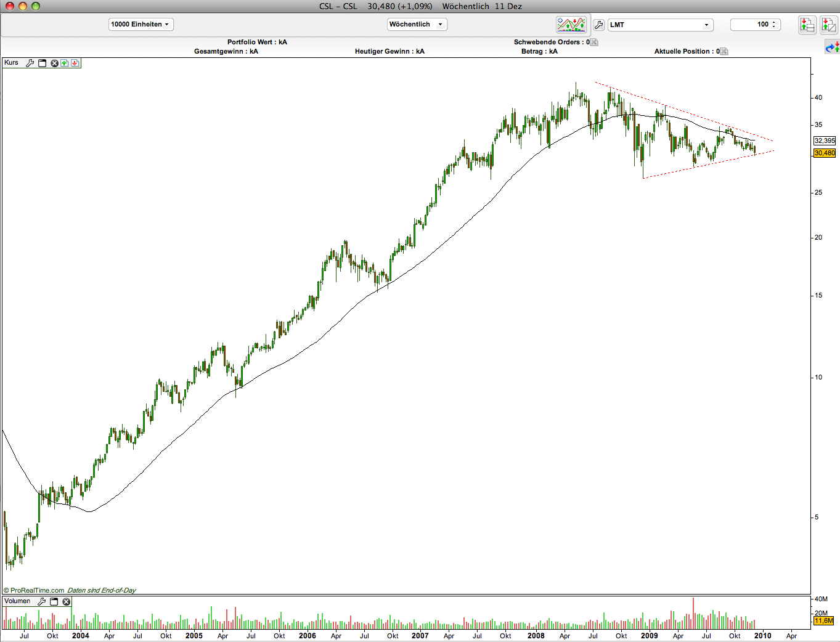Click the 2008 year marker on time axis
Image resolution: width=840 pixels, height=642 pixels.
pyautogui.click(x=536, y=636)
